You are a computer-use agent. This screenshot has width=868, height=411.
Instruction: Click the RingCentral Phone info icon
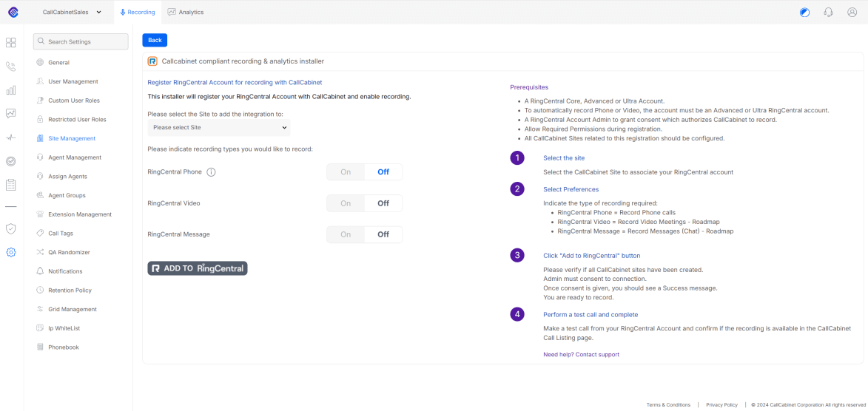211,172
